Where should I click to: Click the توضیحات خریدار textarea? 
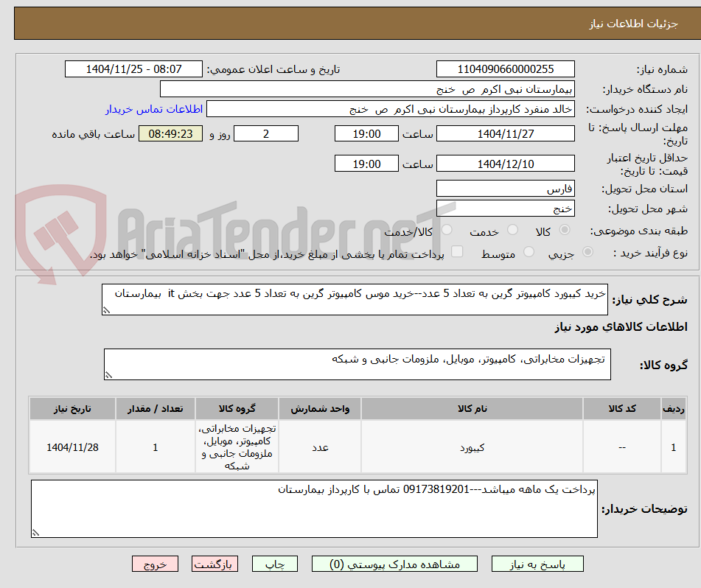click(314, 508)
